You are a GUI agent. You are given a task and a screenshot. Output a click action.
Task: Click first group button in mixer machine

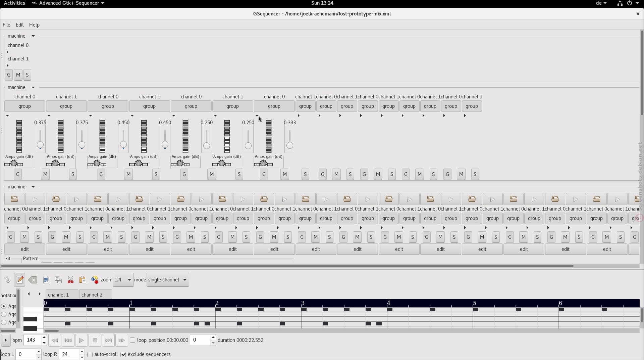tap(25, 106)
